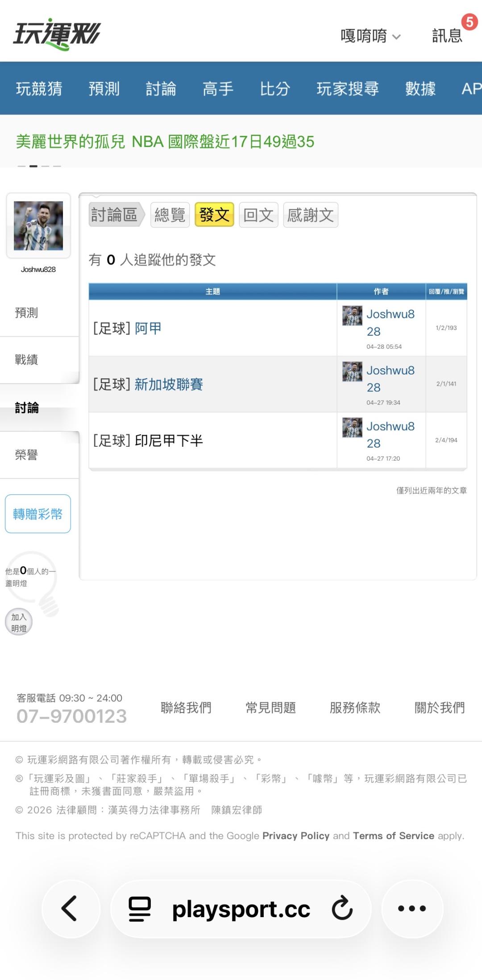Image resolution: width=482 pixels, height=980 pixels.
Task: Click the 有 0 人追蹤他的發文 text
Action: (152, 259)
